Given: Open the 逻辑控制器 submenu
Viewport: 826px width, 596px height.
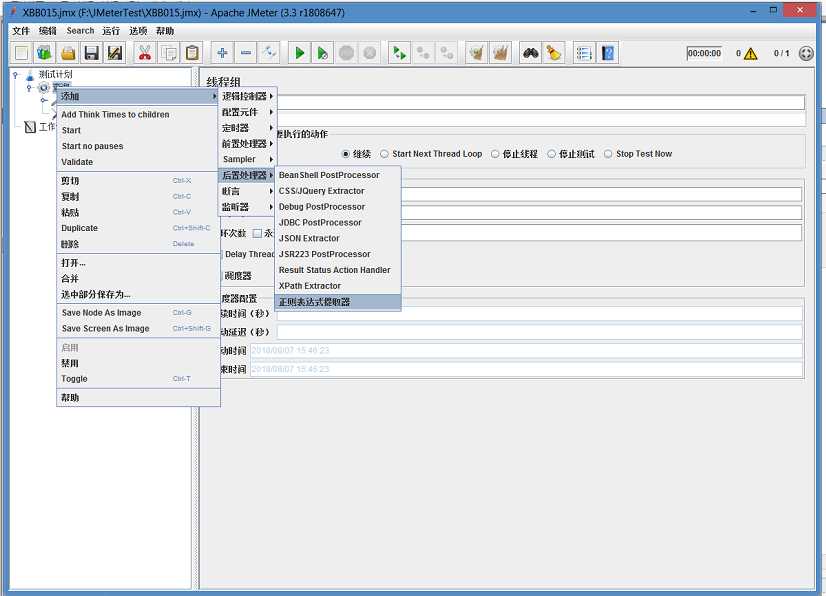Looking at the screenshot, I should point(248,96).
